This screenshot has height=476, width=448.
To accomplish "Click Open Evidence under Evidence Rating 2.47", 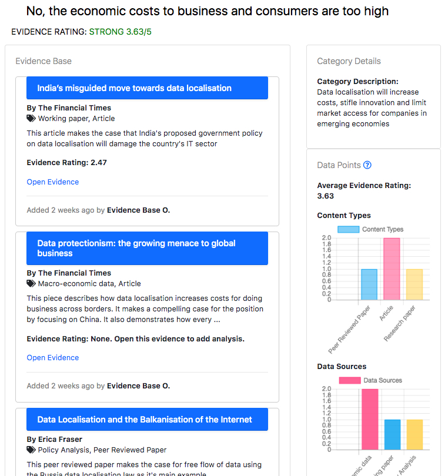I will [x=53, y=182].
